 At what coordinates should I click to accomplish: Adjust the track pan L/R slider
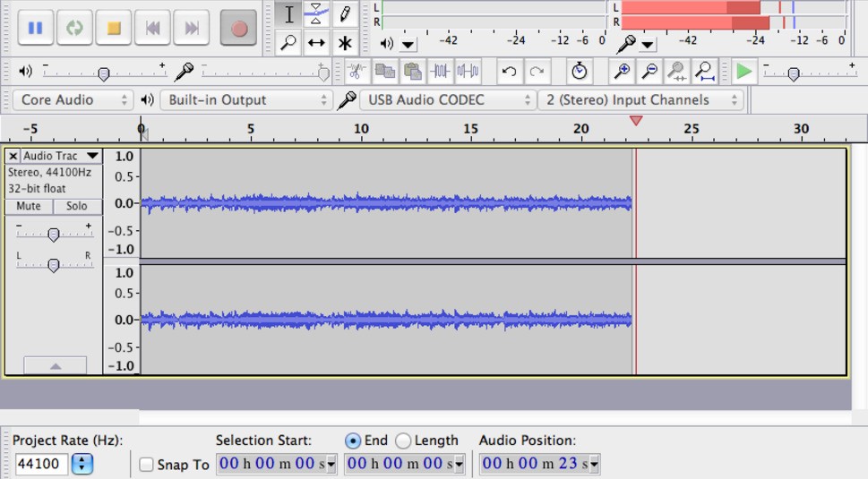point(54,266)
